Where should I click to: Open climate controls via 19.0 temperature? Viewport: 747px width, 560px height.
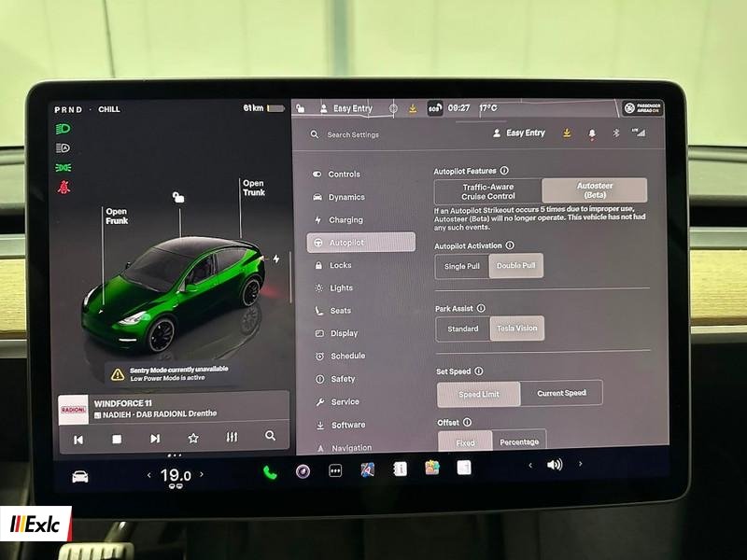pos(176,475)
